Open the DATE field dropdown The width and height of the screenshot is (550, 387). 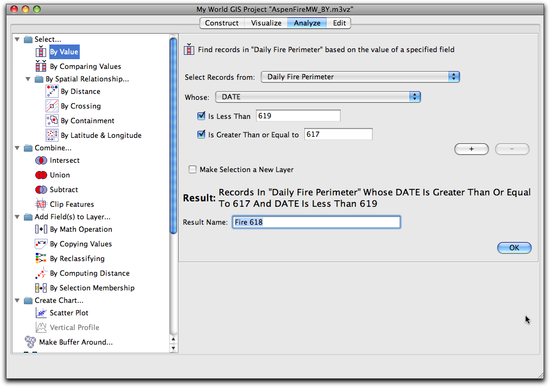click(318, 97)
